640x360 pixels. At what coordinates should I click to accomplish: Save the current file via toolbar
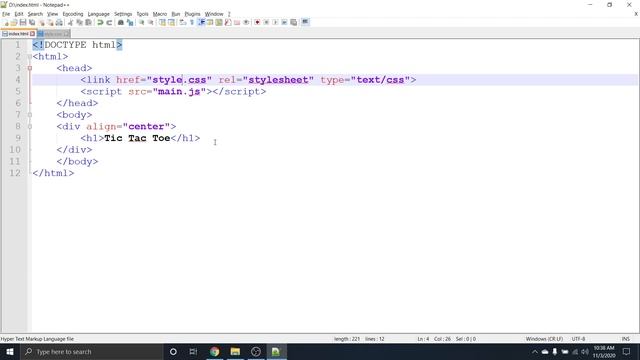pyautogui.click(x=23, y=22)
